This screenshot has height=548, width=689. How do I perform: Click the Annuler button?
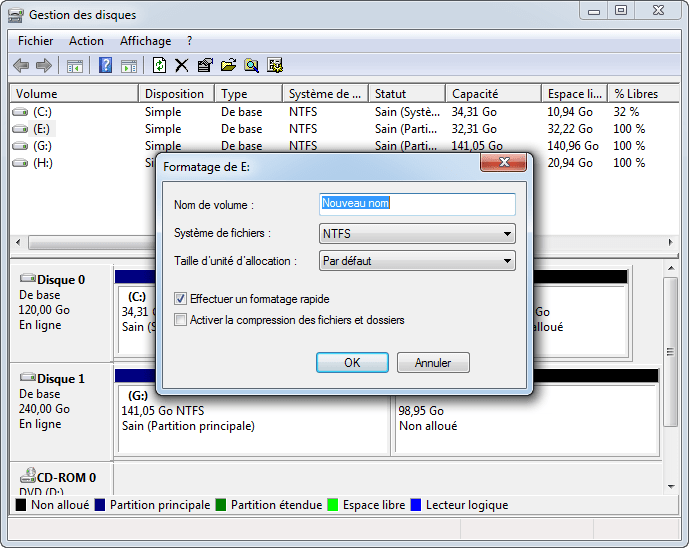[433, 363]
